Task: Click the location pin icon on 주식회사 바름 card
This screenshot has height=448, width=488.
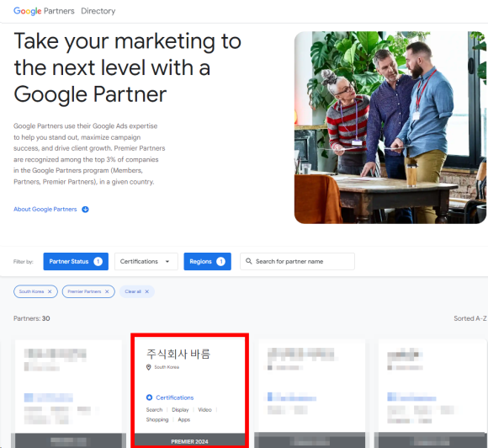Action: click(148, 367)
